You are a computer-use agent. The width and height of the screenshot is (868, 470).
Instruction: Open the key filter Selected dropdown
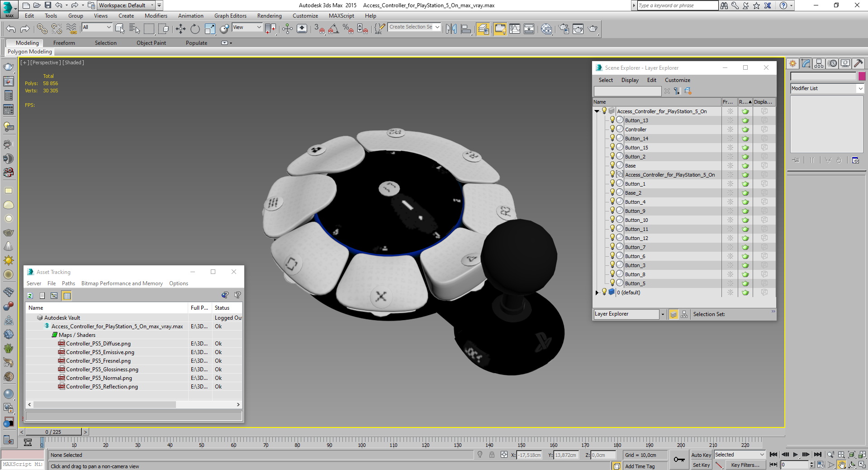(x=739, y=455)
